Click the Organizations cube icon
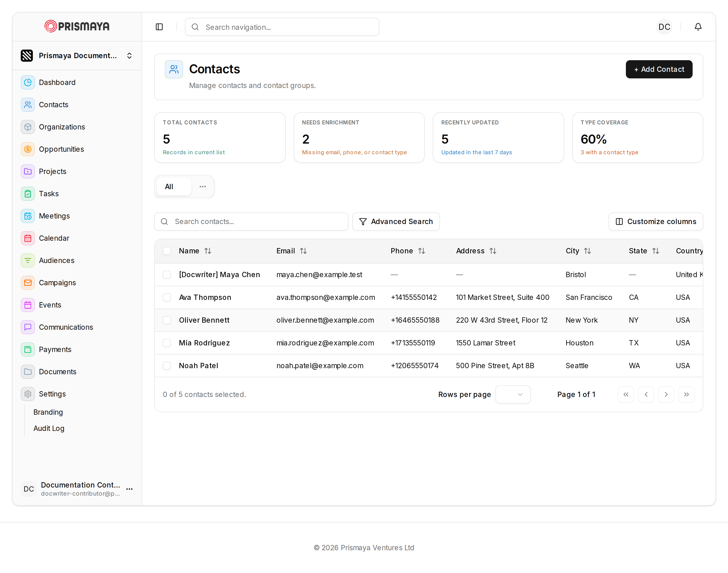 pos(28,127)
